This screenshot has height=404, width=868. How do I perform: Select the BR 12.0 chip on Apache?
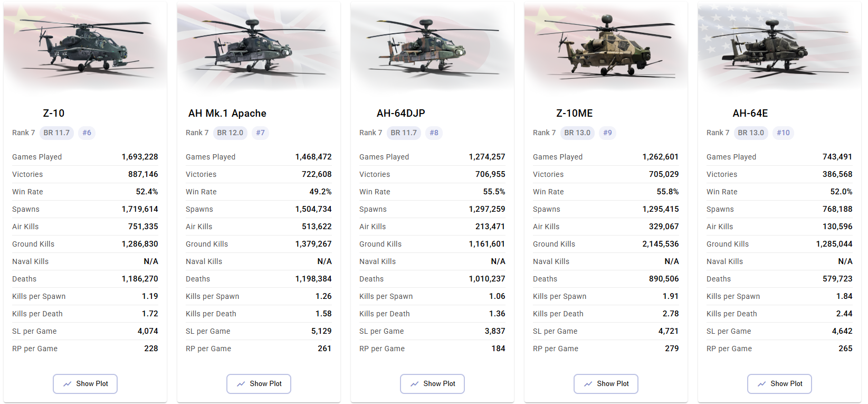click(230, 133)
